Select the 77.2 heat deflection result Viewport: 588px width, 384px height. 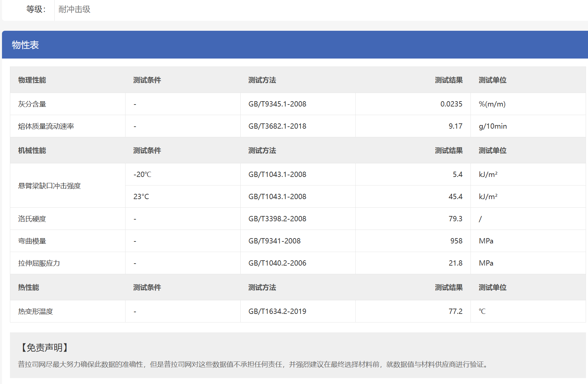pos(456,311)
